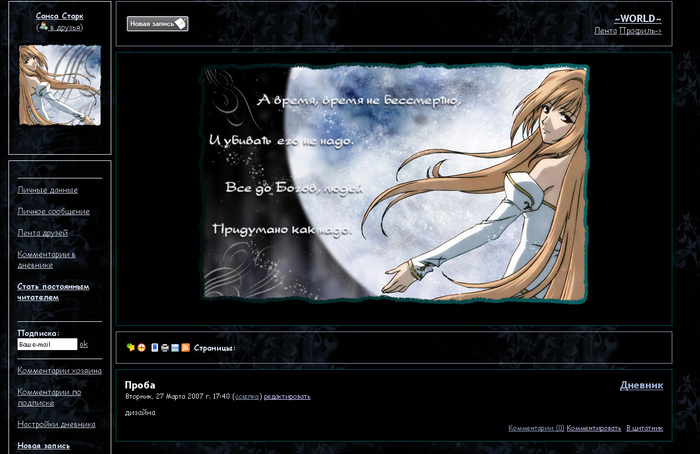Click the 'Комментировать' link

point(594,428)
